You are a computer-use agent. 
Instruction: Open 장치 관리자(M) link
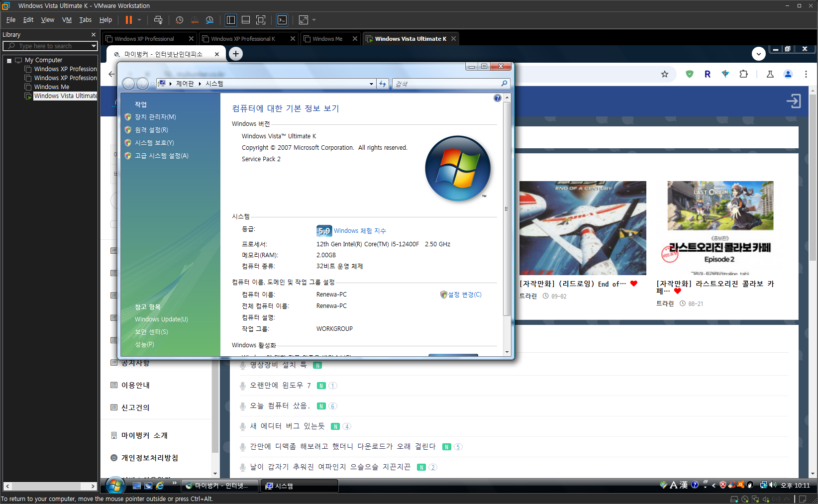[x=155, y=117]
